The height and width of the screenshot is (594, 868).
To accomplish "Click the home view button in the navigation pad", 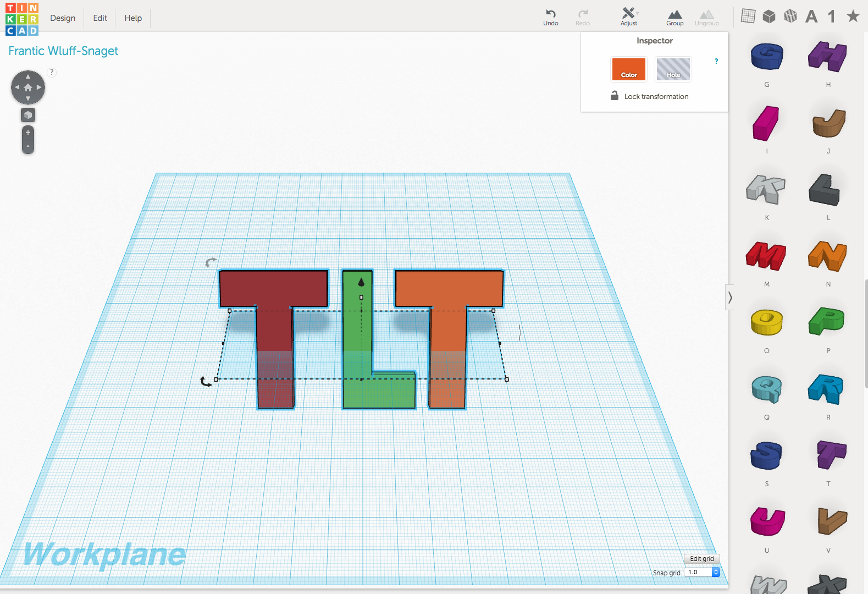I will click(x=28, y=87).
